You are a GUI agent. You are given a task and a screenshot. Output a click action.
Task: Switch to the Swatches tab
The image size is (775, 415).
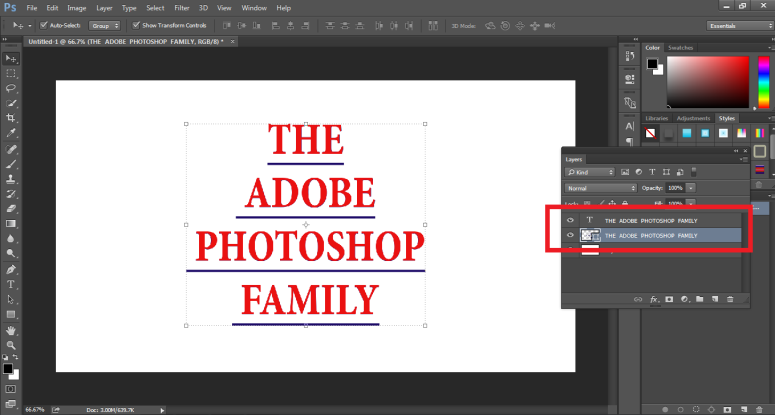(680, 48)
